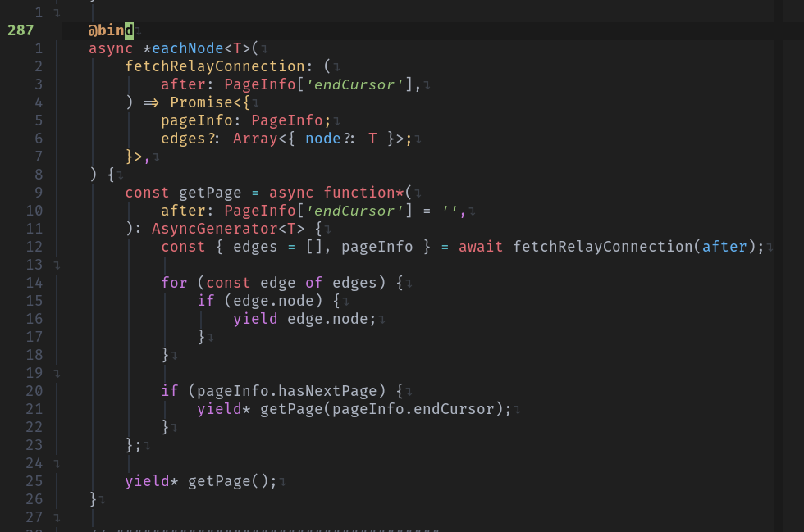Click the Promise type on relative line 4
Viewport: 804px width, 532px height.
(x=202, y=102)
